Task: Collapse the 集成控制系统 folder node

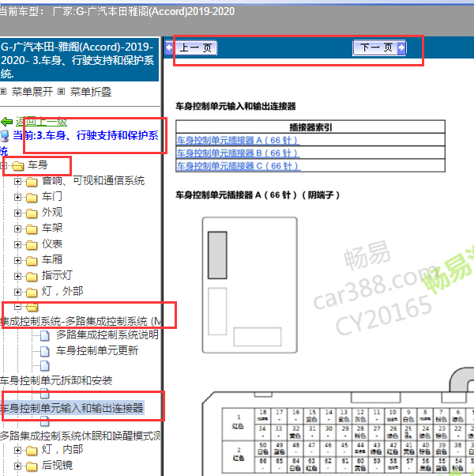Action: (17, 307)
